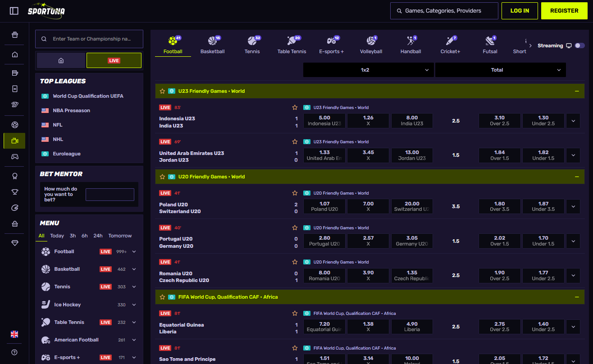
Task: Click the home icon button beside LIVE
Action: coord(61,60)
